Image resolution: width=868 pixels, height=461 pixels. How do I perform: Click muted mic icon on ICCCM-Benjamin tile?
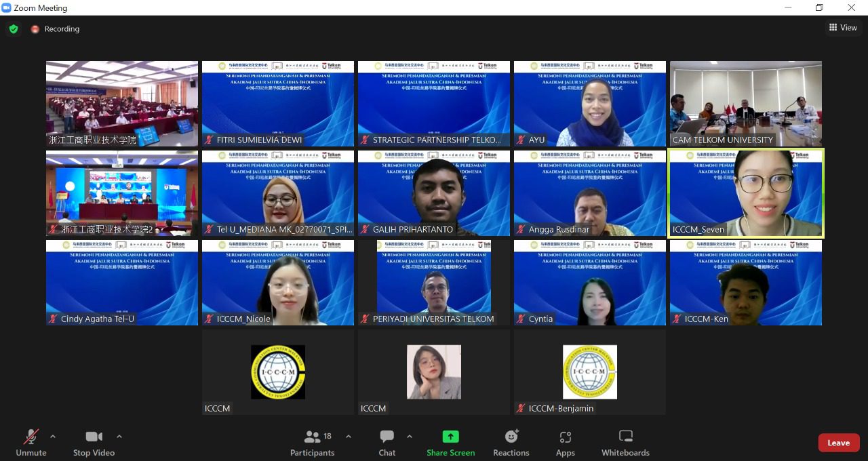point(521,408)
